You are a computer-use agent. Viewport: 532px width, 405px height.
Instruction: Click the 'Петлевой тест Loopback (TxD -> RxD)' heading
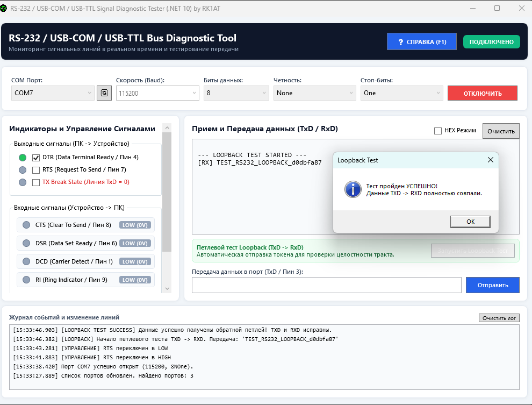click(x=250, y=247)
